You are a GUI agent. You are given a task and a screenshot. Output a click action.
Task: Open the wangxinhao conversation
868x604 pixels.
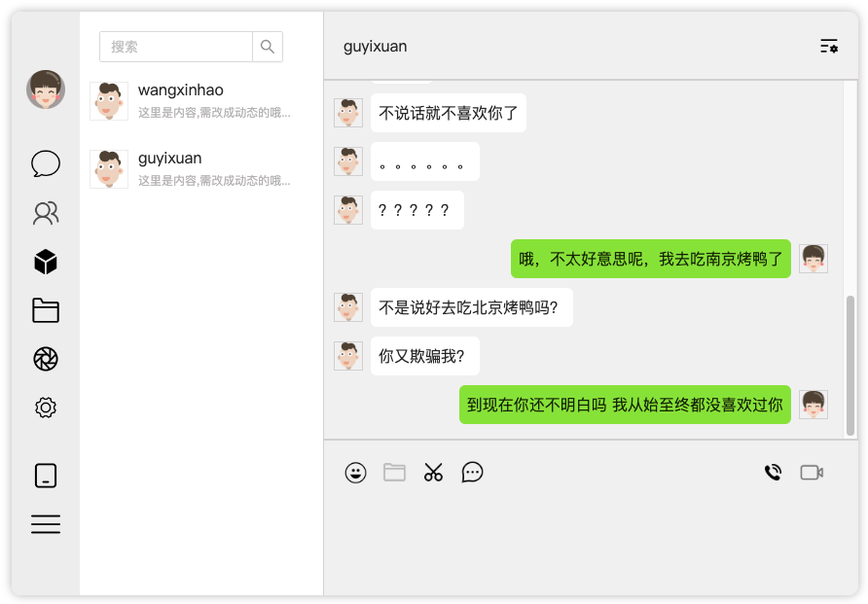[x=201, y=101]
